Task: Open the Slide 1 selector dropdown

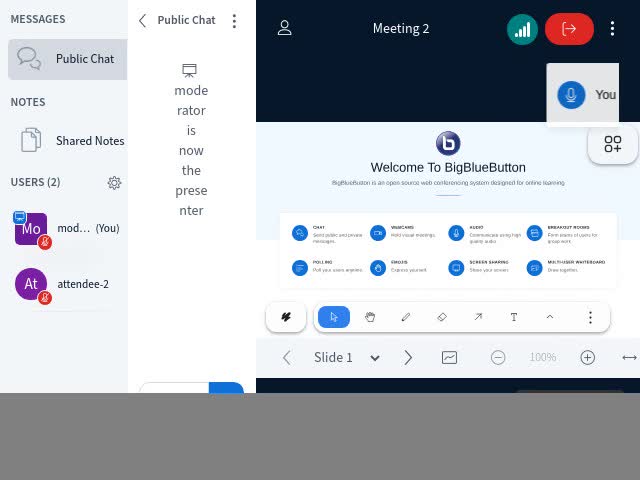Action: tap(347, 358)
